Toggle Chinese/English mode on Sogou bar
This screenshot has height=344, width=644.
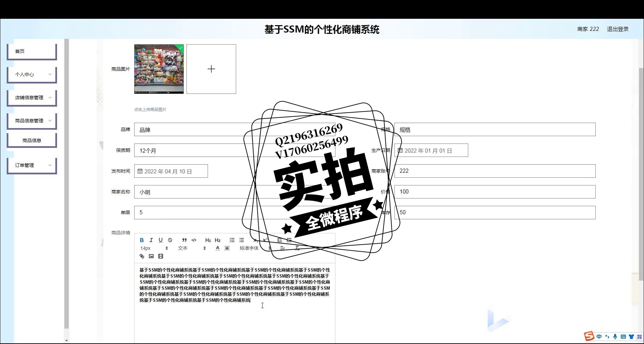coord(599,337)
